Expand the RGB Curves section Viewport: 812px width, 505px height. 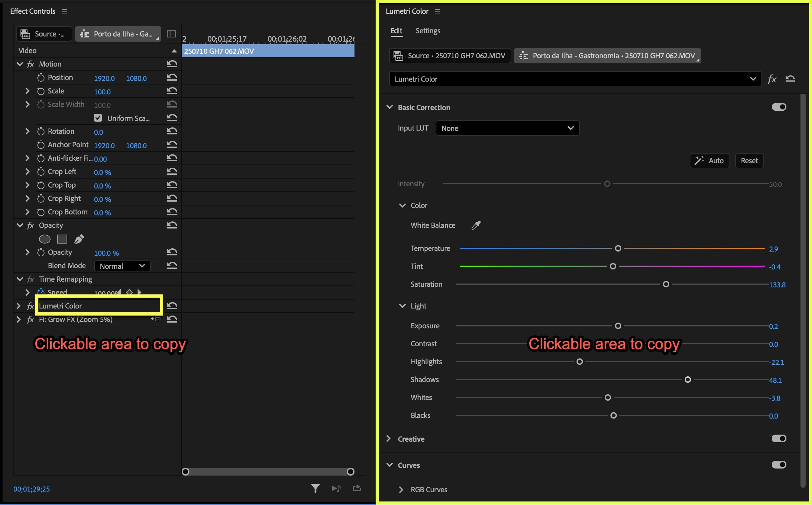pyautogui.click(x=401, y=490)
